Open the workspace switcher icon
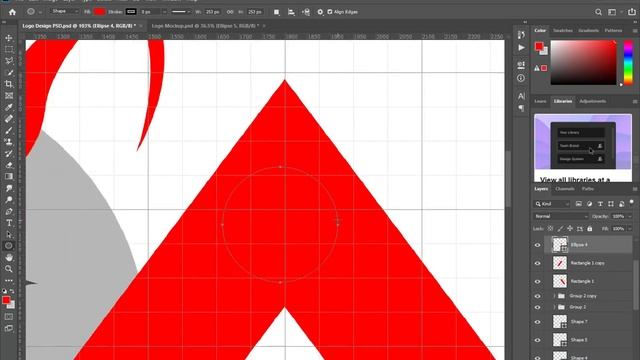The height and width of the screenshot is (360, 640). (612, 12)
